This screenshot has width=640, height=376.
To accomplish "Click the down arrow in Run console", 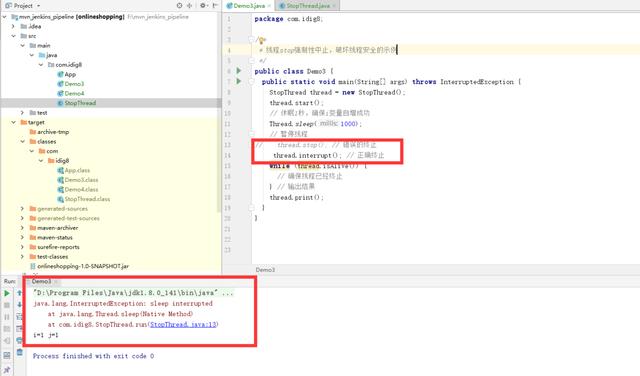I will 20,305.
